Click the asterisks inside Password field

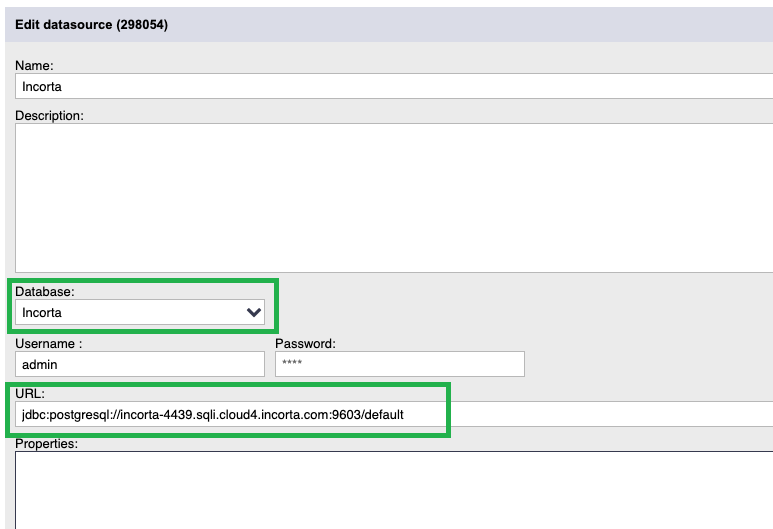coord(292,363)
